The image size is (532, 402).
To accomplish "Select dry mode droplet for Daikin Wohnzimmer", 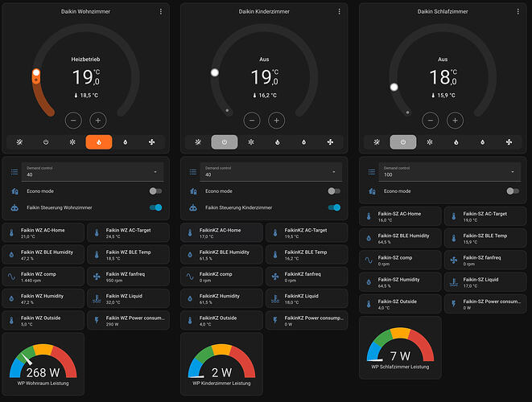I will pyautogui.click(x=126, y=142).
